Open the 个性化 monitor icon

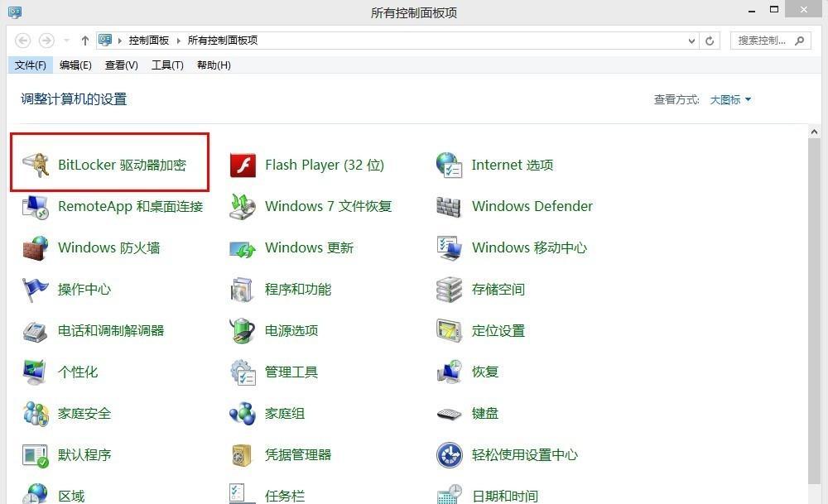pyautogui.click(x=36, y=372)
